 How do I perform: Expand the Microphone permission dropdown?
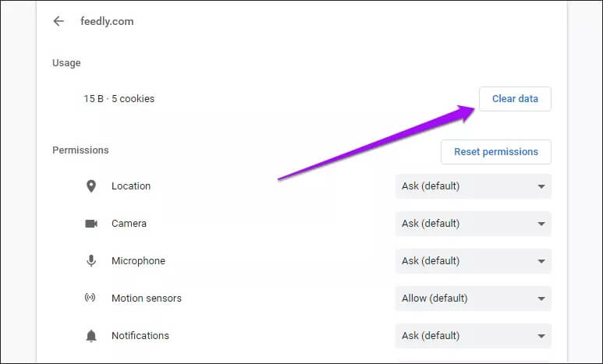[x=473, y=261]
